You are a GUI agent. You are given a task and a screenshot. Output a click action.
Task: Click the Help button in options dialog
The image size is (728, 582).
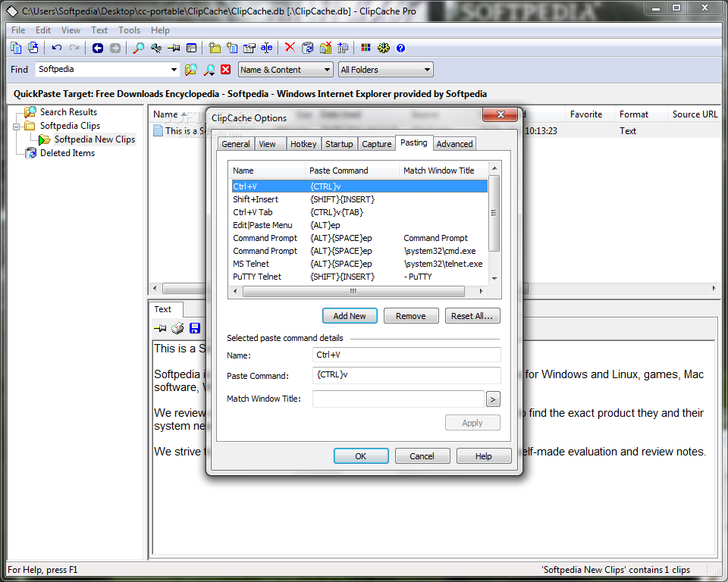coord(483,456)
